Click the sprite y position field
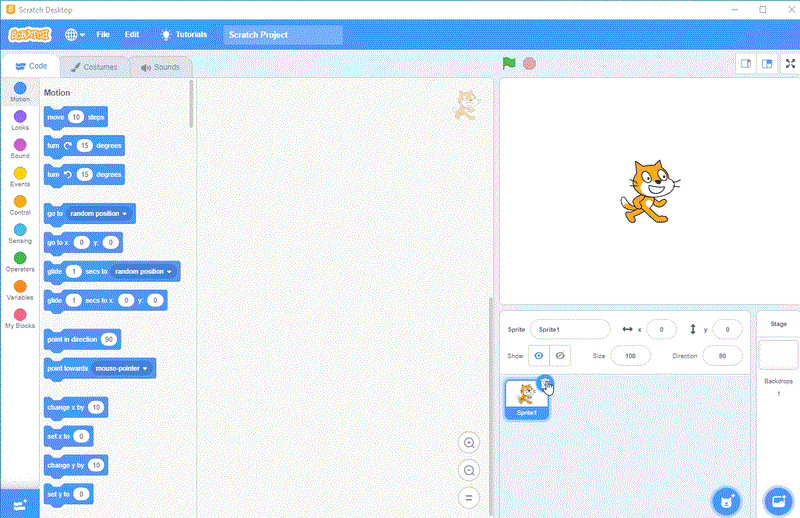This screenshot has height=518, width=800. tap(727, 330)
